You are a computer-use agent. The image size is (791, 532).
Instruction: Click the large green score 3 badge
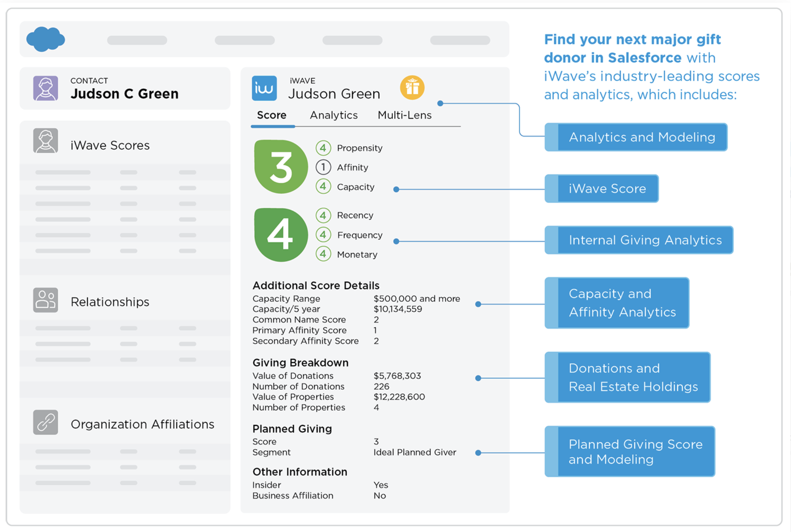point(281,167)
